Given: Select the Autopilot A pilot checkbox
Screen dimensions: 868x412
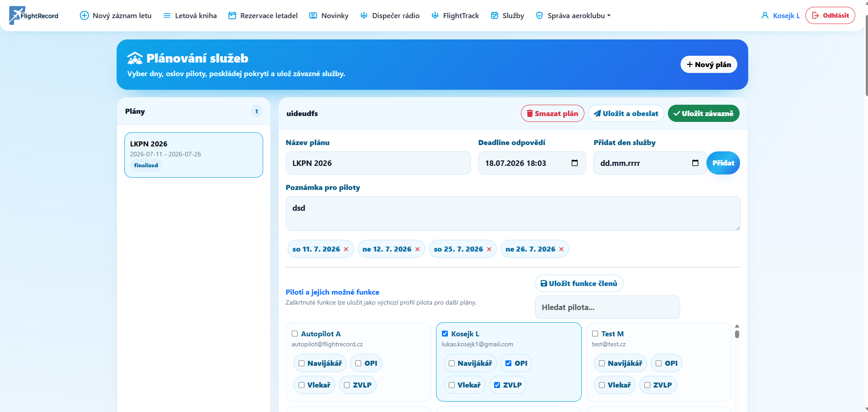Looking at the screenshot, I should point(295,334).
